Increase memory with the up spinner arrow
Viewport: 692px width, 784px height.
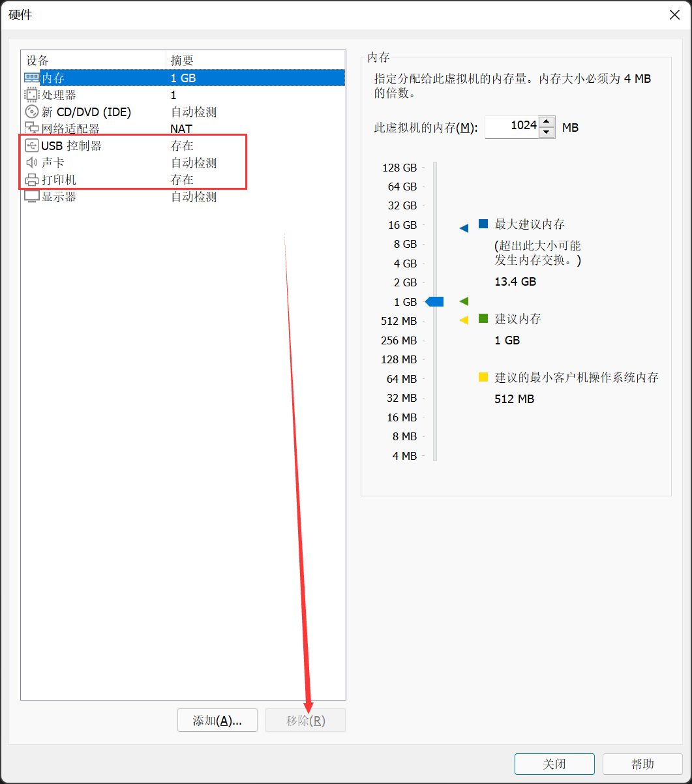(x=547, y=121)
